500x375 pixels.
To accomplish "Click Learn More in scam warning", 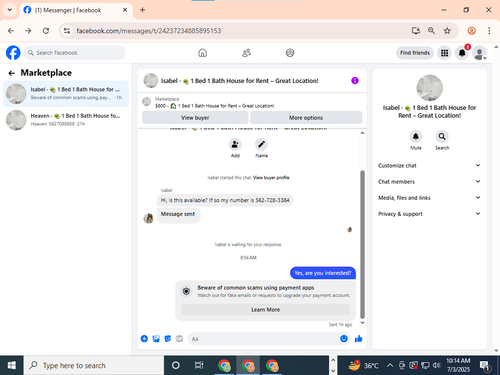I will 265,310.
